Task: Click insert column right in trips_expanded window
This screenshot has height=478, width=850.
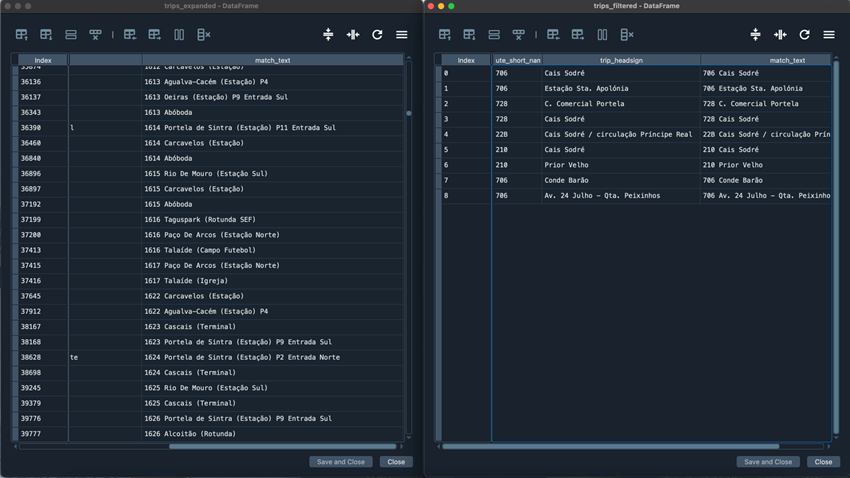Action: pyautogui.click(x=154, y=35)
